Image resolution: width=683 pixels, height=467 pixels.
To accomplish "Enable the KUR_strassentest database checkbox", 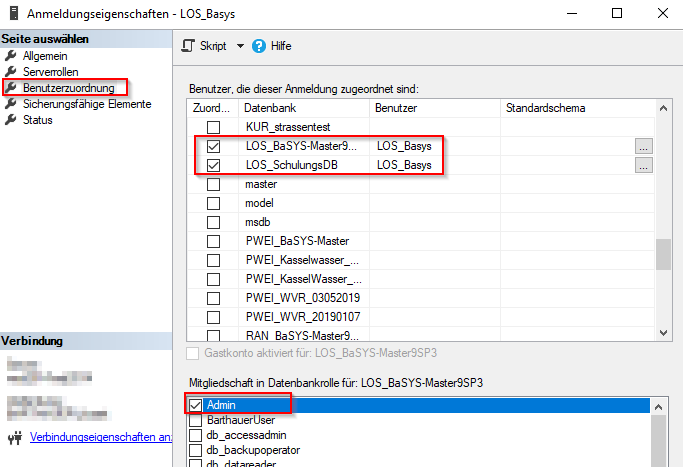I will pos(213,127).
